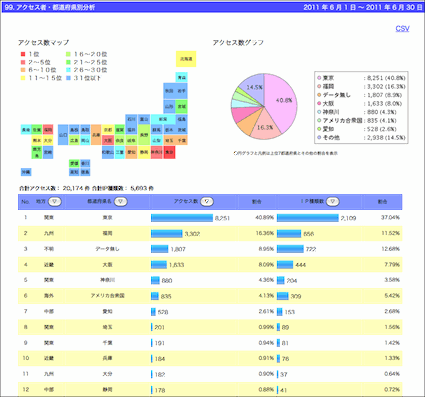The width and height of the screenshot is (425, 397).
Task: Click データ無し in table row 3
Action: pos(107,249)
